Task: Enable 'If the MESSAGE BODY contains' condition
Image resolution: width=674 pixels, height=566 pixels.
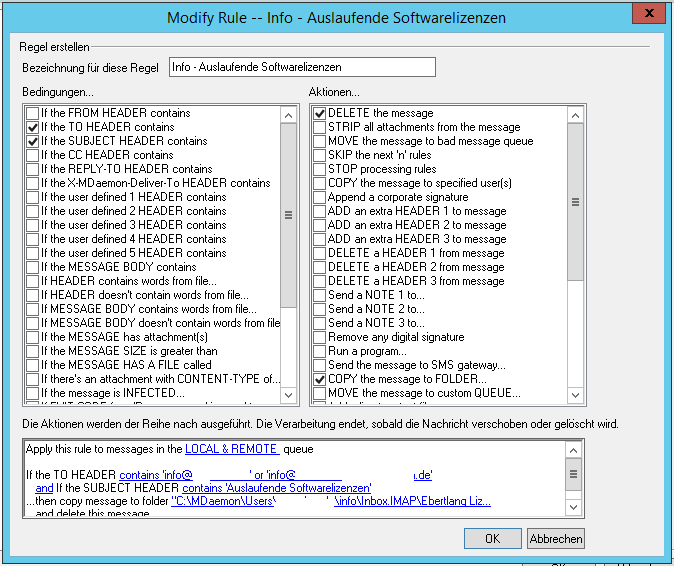Action: [x=33, y=267]
